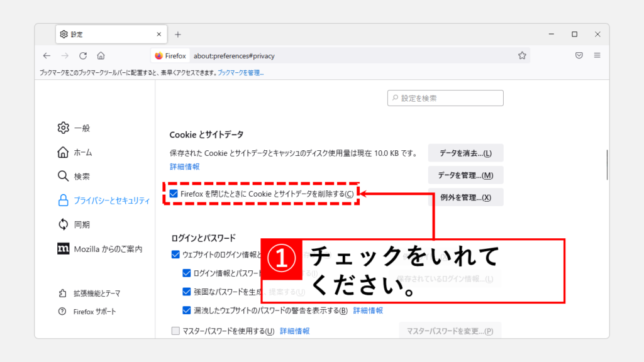Click the 設定を検索 search field
This screenshot has height=362, width=644.
click(x=445, y=98)
